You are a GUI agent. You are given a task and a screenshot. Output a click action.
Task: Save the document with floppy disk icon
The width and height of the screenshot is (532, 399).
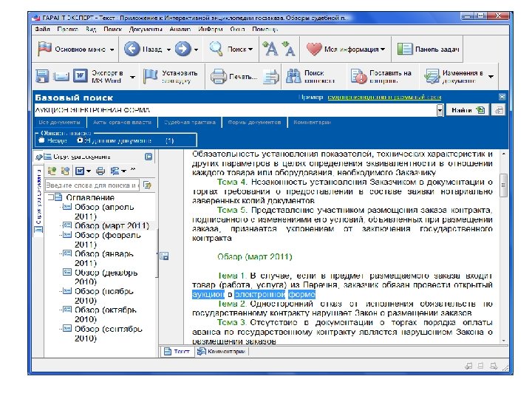tap(42, 76)
